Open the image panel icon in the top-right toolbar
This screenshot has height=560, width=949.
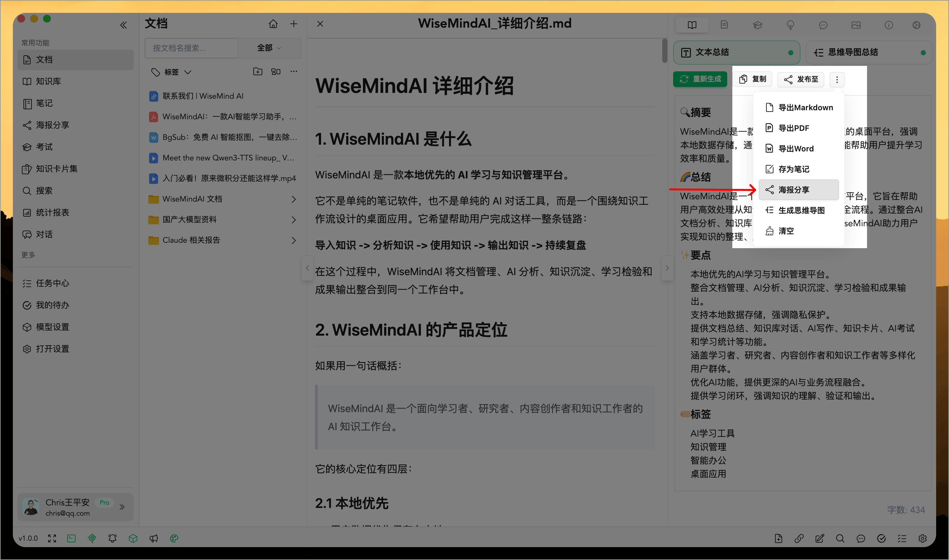click(856, 25)
